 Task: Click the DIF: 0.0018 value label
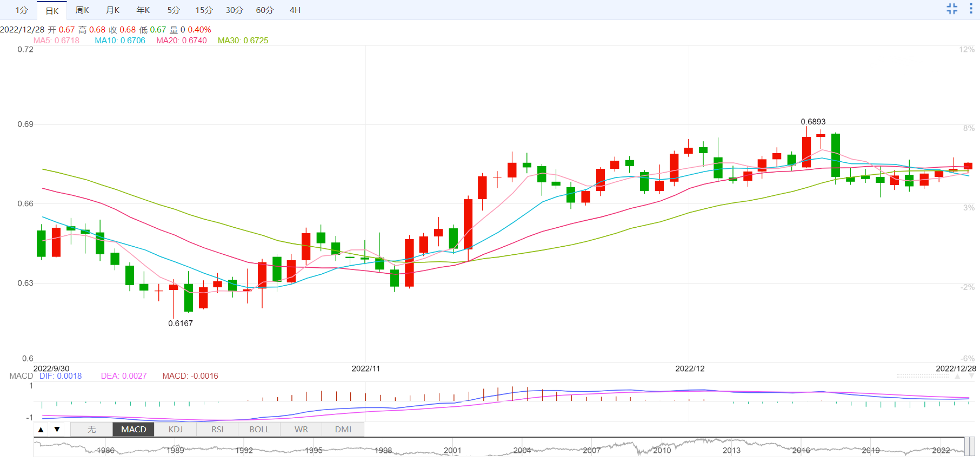tap(61, 376)
